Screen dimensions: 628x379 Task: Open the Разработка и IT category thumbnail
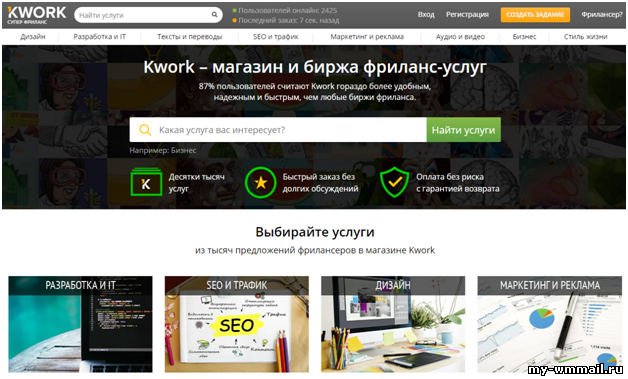click(80, 324)
